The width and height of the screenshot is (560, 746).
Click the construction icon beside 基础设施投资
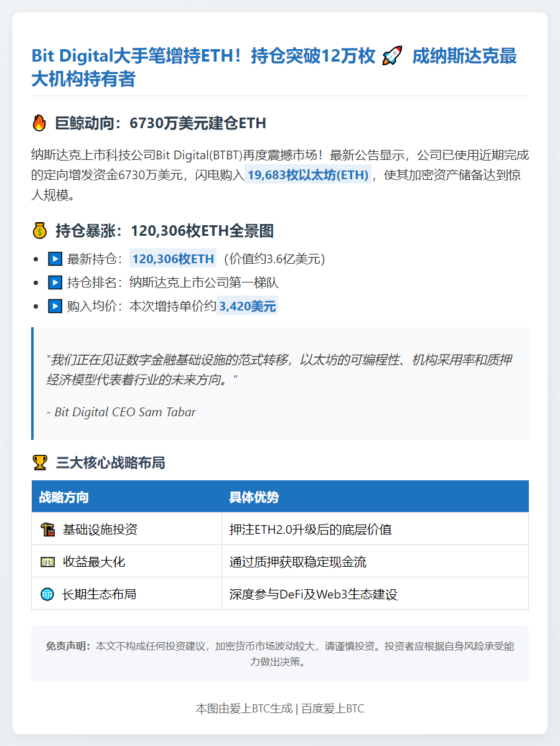click(x=47, y=529)
